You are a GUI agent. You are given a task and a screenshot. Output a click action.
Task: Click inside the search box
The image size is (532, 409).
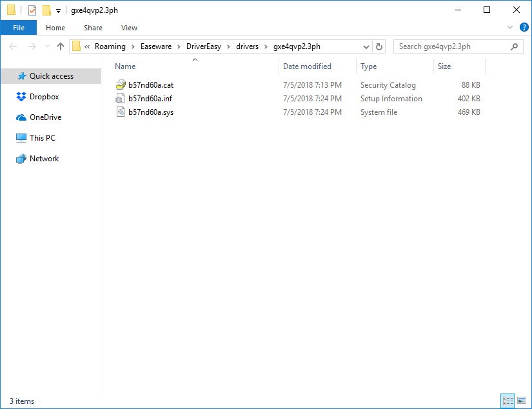point(451,46)
